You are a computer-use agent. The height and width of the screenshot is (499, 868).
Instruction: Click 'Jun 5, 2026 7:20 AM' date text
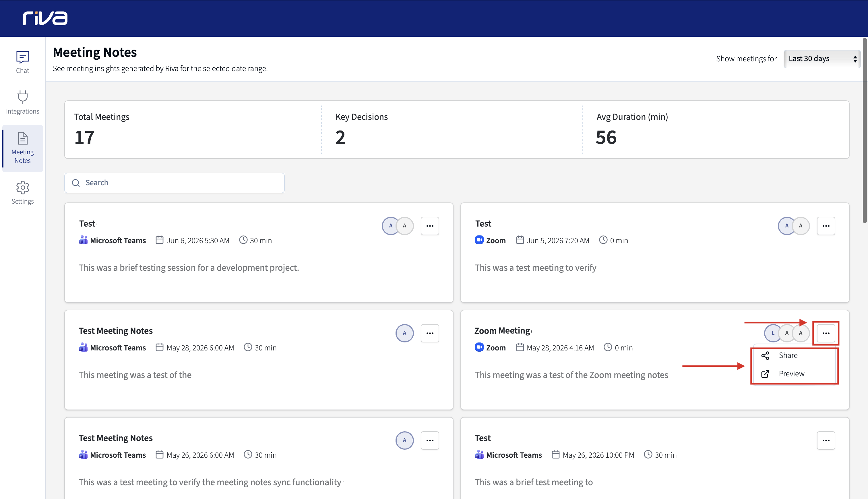click(x=558, y=241)
